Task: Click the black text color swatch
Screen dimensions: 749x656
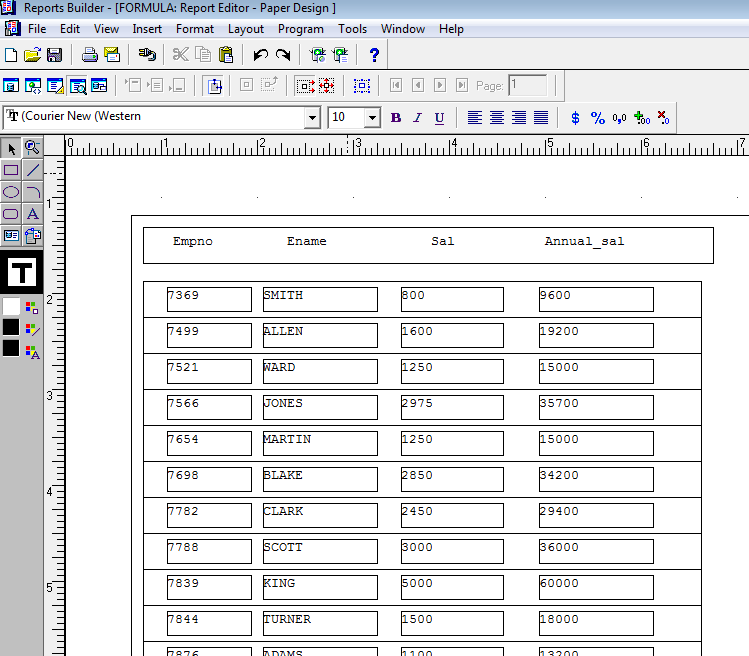Action: coord(11,349)
